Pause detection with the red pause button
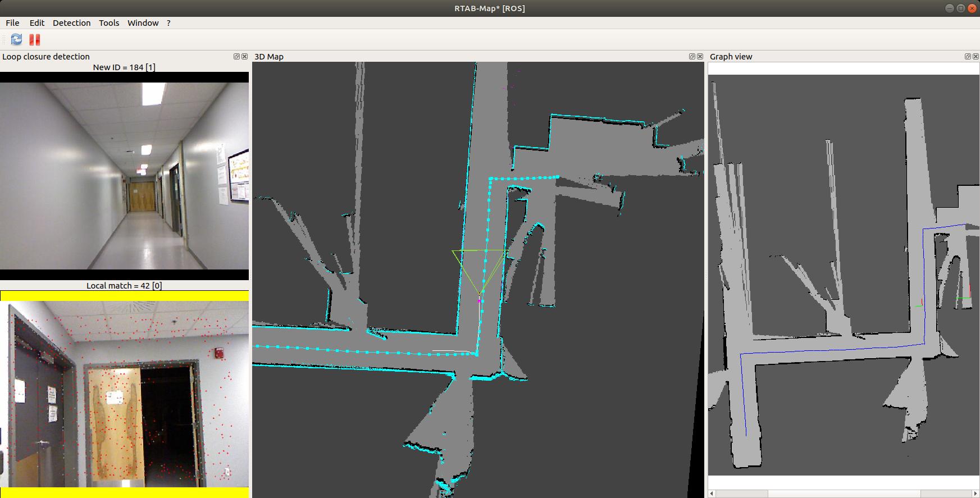 35,39
